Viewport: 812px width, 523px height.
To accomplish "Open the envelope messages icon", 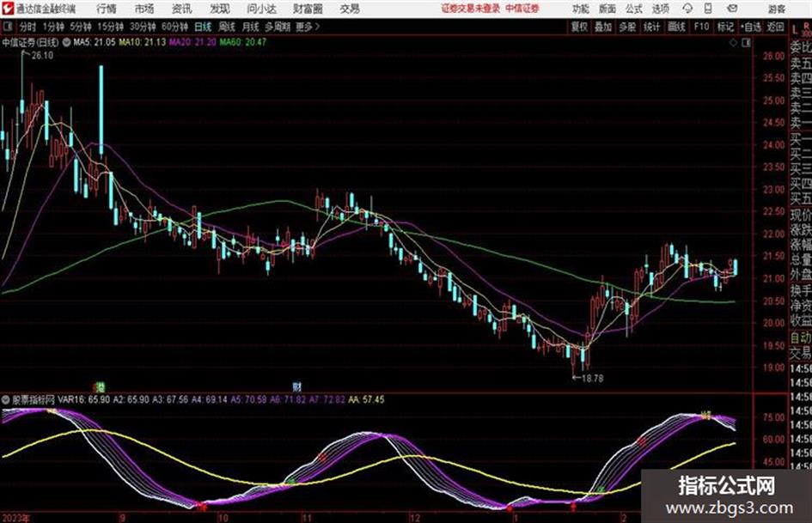I will (732, 9).
